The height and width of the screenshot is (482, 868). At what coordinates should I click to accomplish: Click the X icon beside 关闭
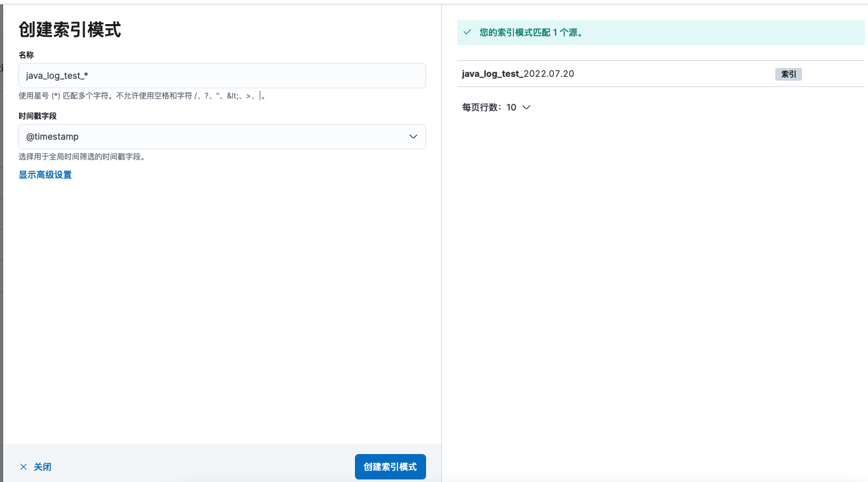coord(23,467)
